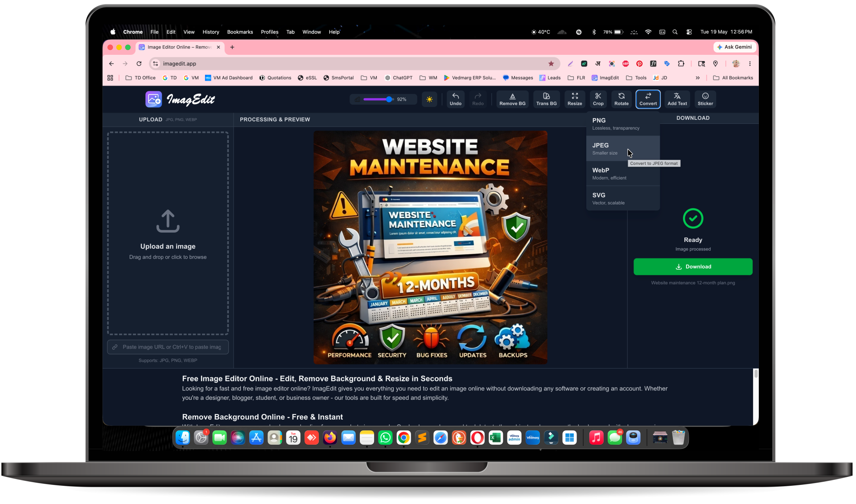Collapse the Convert format dropdown button
Viewport: 856px width, 504px height.
648,99
